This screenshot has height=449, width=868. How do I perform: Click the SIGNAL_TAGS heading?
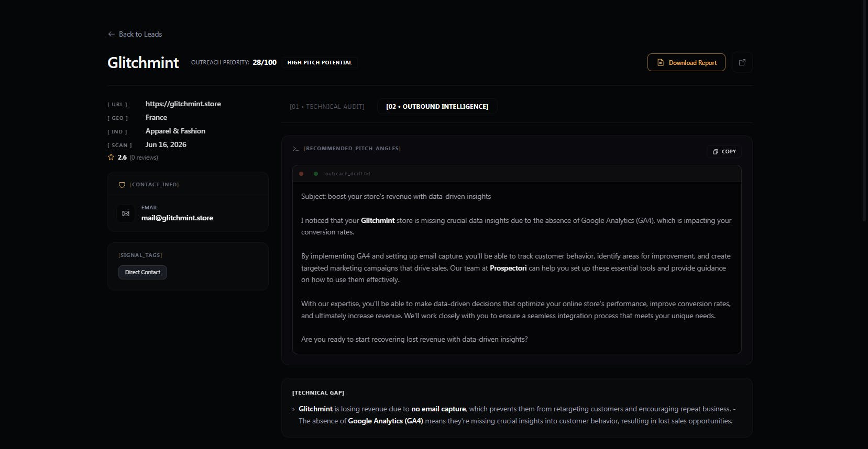coord(140,255)
